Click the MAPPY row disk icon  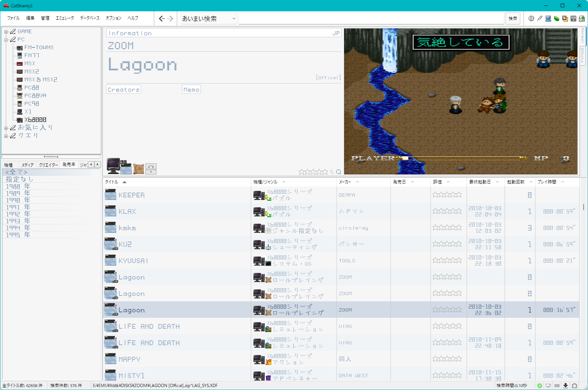[110, 359]
